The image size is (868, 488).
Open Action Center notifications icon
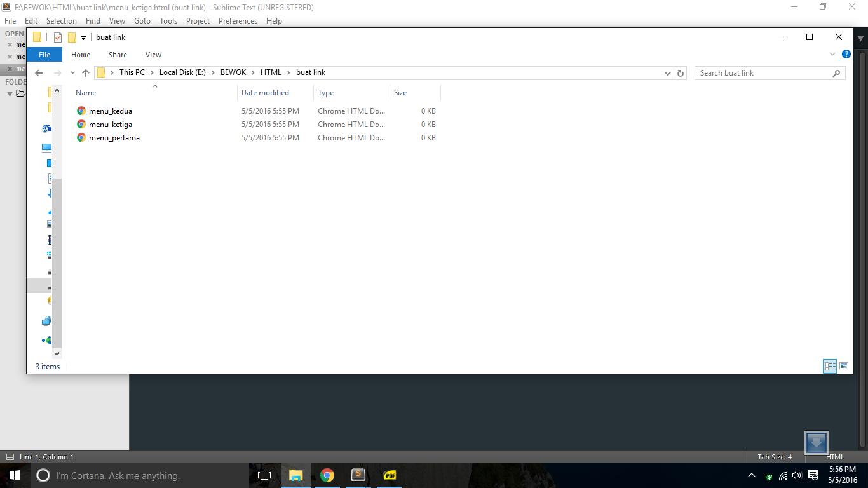(x=813, y=475)
